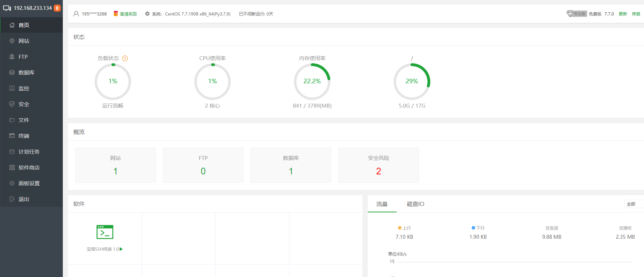This screenshot has height=277, width=644.
Task: Click the logout icon beside 退出
Action: click(x=12, y=199)
